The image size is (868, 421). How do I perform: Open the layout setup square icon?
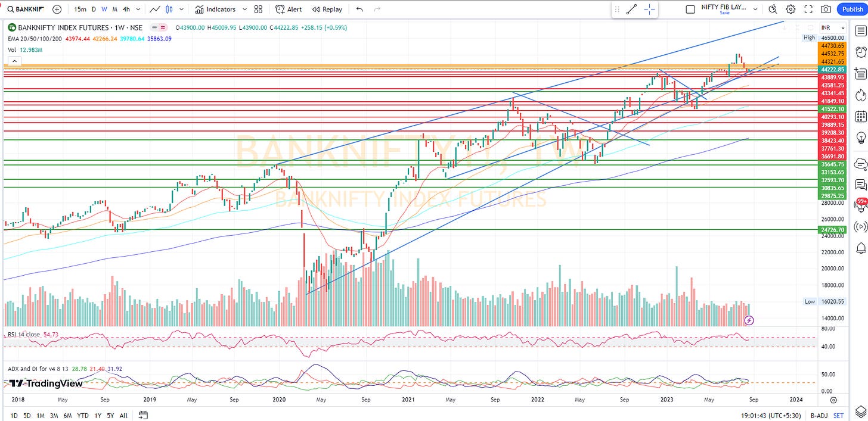coord(690,10)
